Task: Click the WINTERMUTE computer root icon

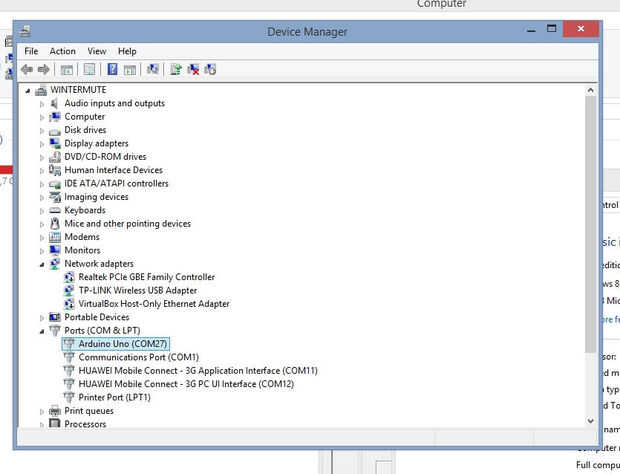Action: point(41,91)
